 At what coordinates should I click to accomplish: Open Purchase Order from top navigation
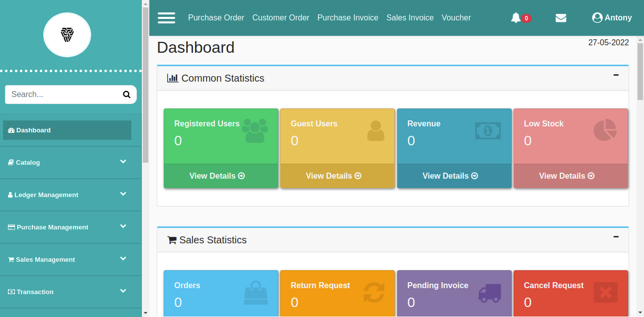(x=216, y=18)
